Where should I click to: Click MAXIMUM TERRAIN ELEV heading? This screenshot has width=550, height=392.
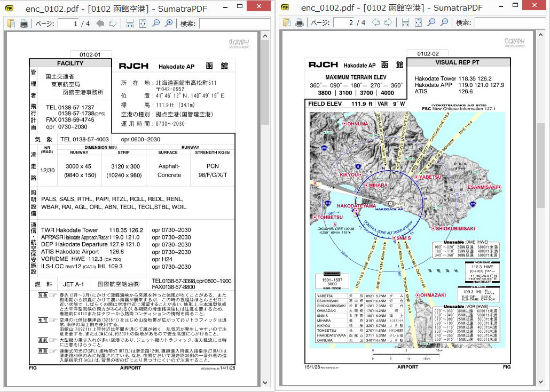click(356, 77)
